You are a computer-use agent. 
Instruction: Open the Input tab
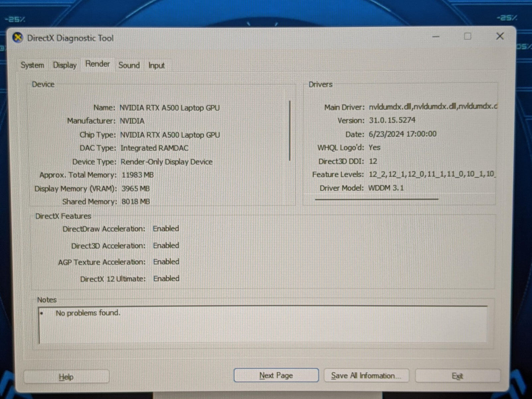[x=156, y=66]
